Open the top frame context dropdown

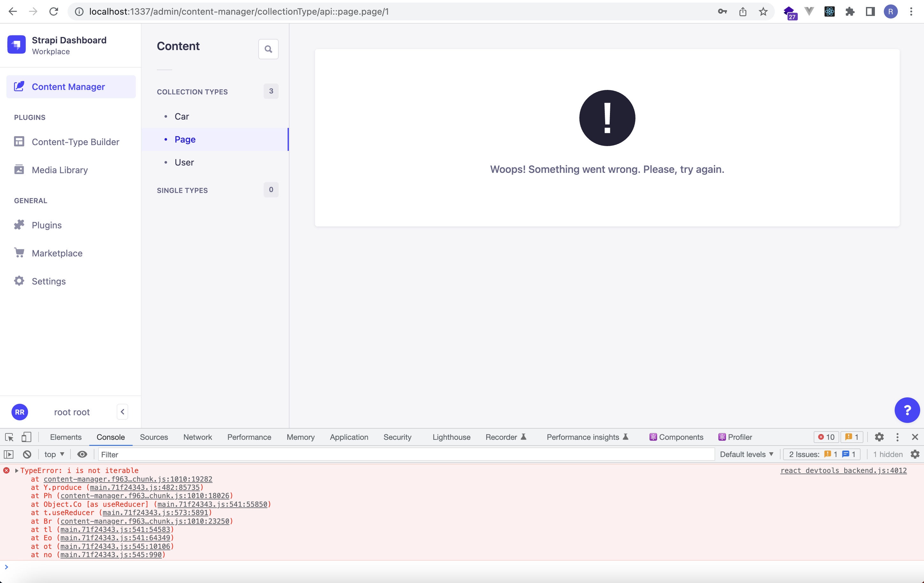(54, 454)
